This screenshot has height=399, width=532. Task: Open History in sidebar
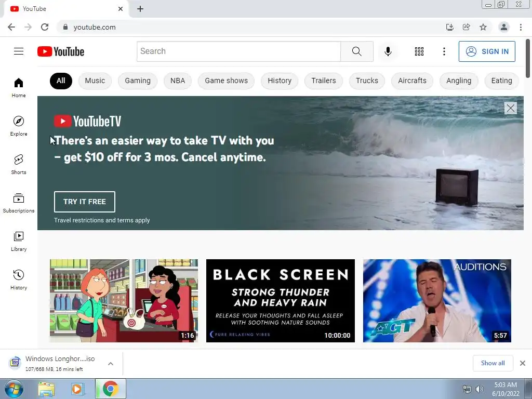coord(19,280)
